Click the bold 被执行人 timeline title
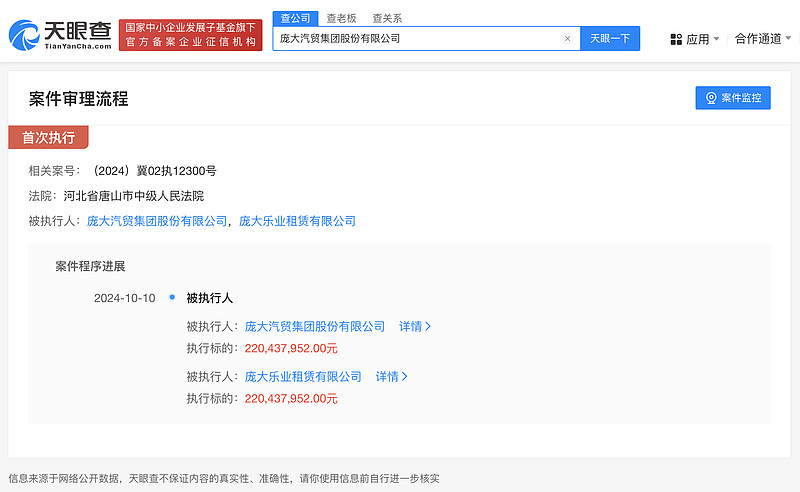This screenshot has width=800, height=492. coord(209,298)
